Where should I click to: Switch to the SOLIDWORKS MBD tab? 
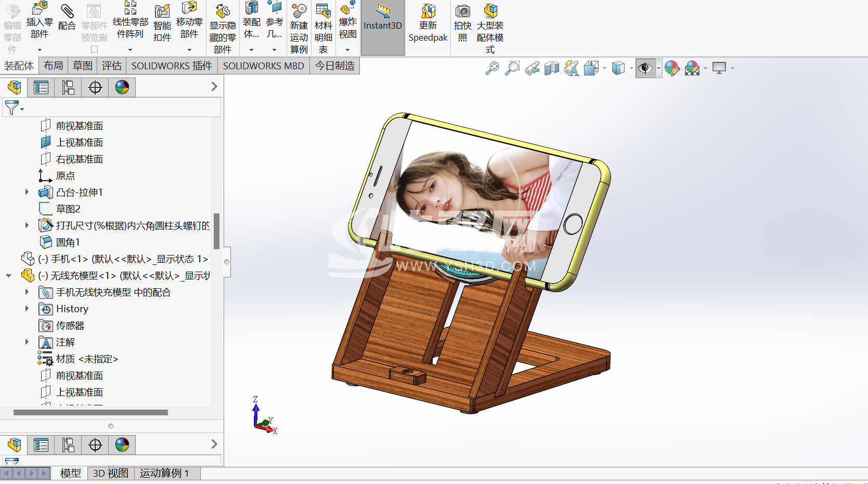263,66
